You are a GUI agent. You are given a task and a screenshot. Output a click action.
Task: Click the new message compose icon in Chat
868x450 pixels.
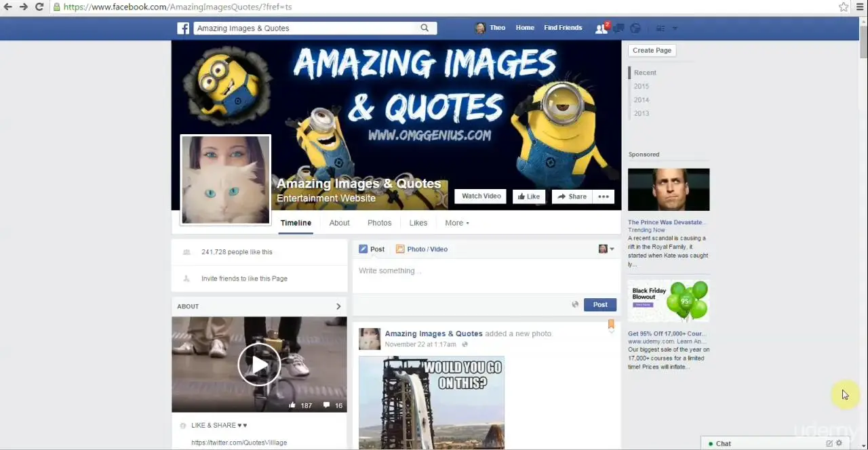pyautogui.click(x=829, y=443)
